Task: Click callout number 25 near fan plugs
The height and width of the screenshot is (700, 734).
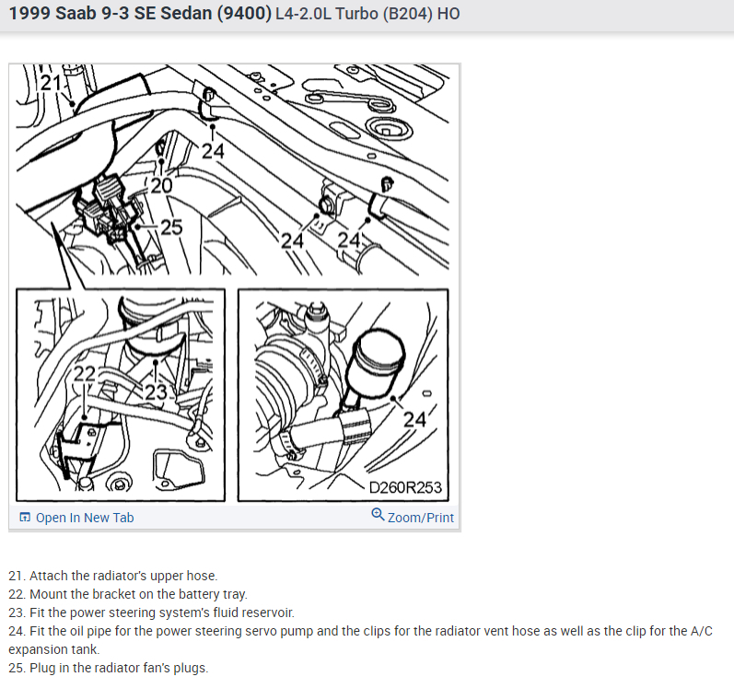Action: [x=171, y=227]
